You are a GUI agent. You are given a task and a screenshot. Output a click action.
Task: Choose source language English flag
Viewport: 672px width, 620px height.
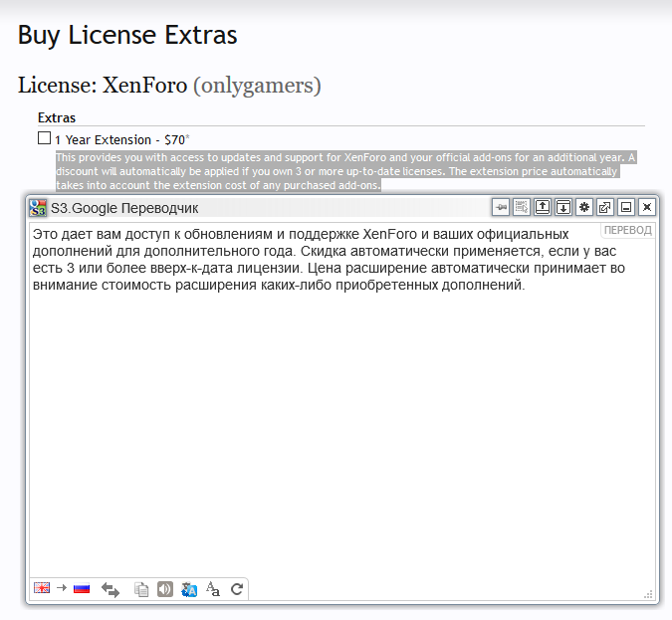point(42,588)
